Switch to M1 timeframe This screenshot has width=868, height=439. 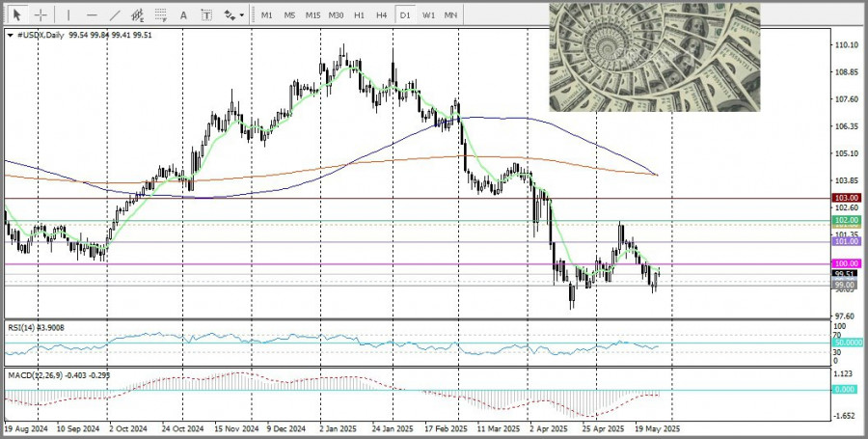[x=267, y=15]
